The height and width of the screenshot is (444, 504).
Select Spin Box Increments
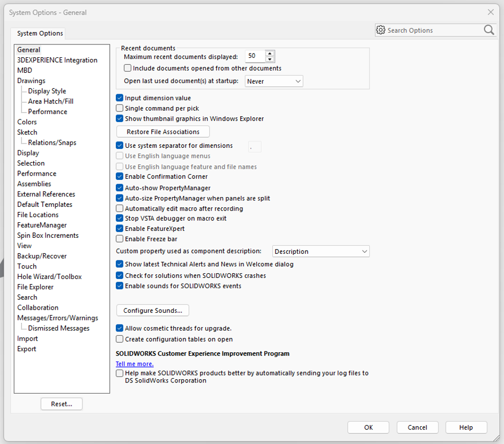tap(48, 235)
